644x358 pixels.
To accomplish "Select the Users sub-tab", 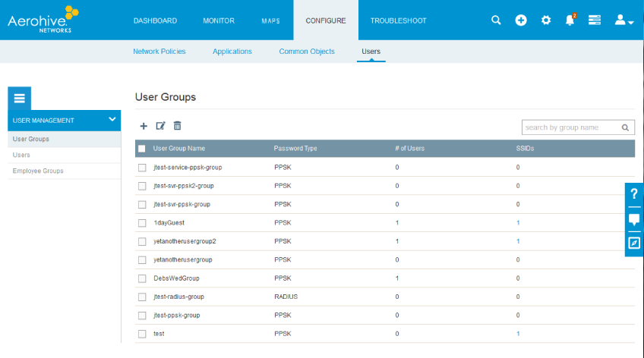I will click(371, 52).
